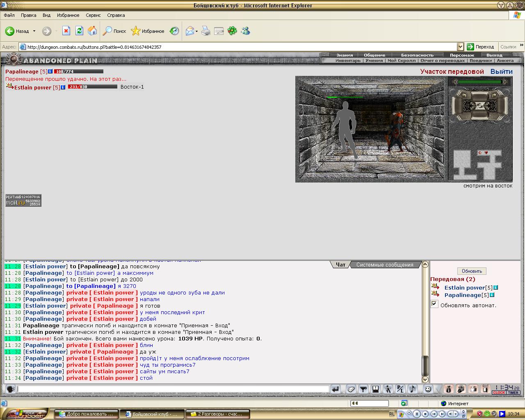This screenshot has width=525, height=420.
Task: Switch to the Системные сообщения tab
Action: [385, 265]
